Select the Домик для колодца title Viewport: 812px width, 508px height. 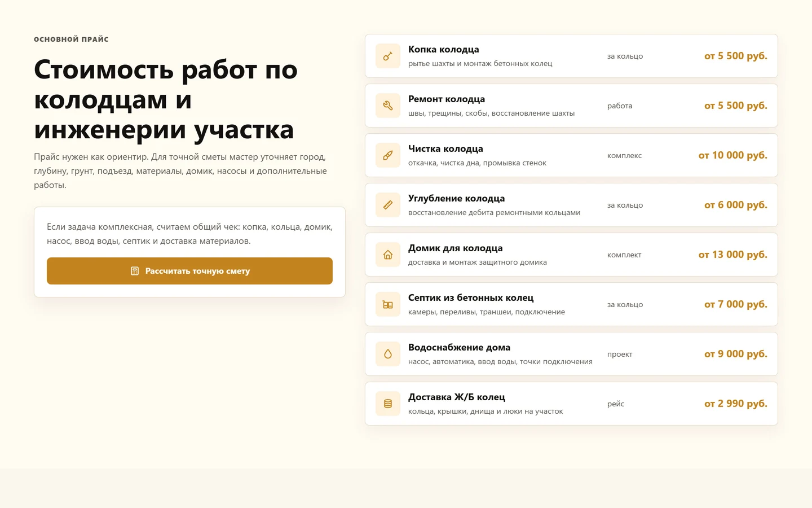point(456,248)
